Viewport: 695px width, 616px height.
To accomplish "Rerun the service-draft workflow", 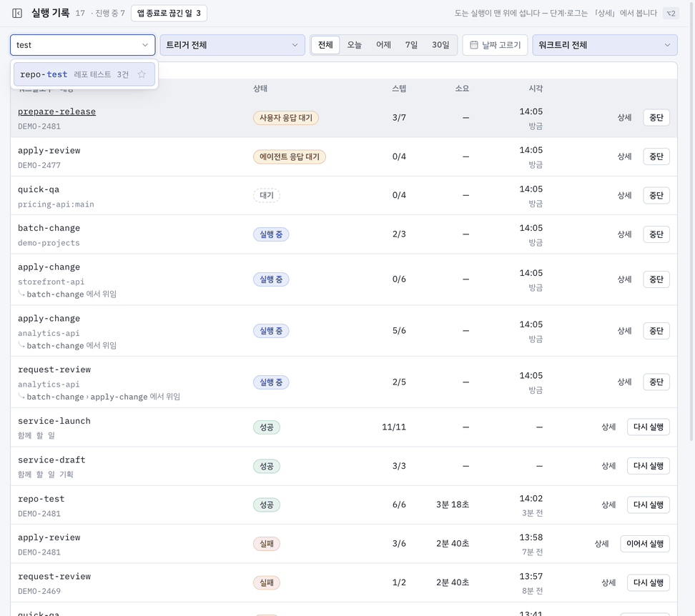I will tap(648, 467).
